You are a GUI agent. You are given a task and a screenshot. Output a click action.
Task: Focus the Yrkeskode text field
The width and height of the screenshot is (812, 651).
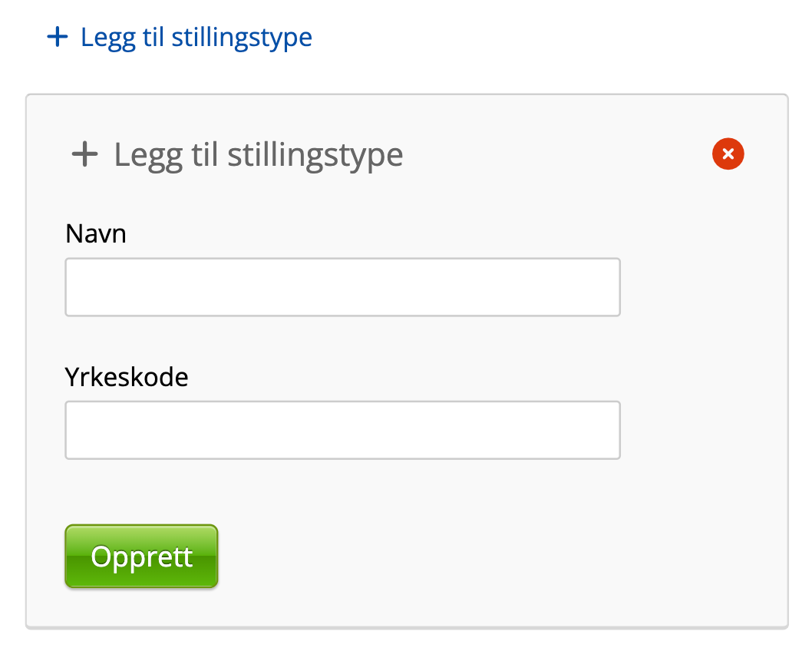pyautogui.click(x=342, y=430)
